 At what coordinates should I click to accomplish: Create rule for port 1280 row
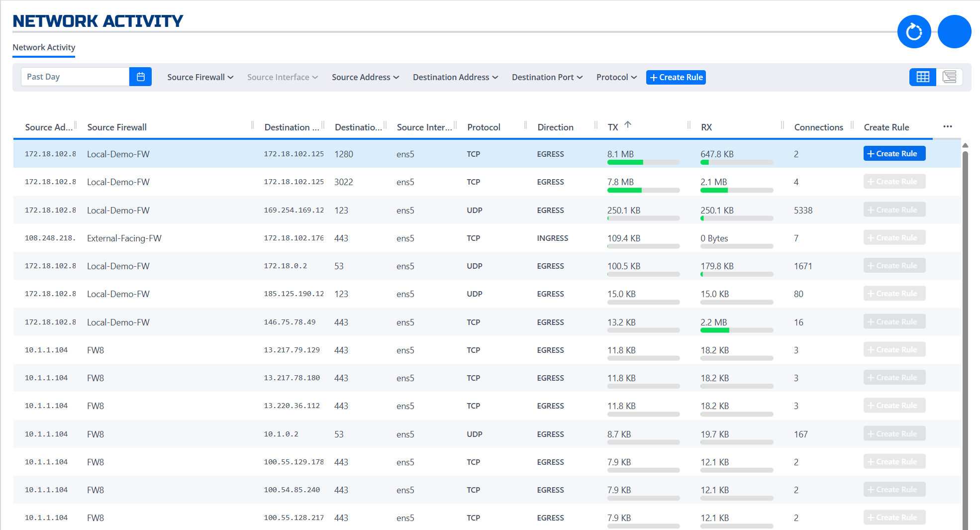tap(894, 153)
